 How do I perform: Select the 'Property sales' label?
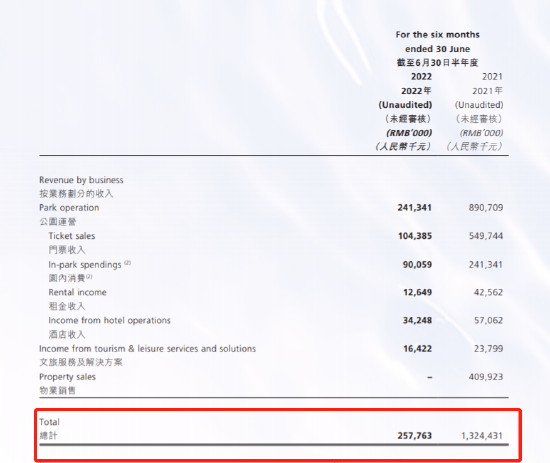coord(67,377)
